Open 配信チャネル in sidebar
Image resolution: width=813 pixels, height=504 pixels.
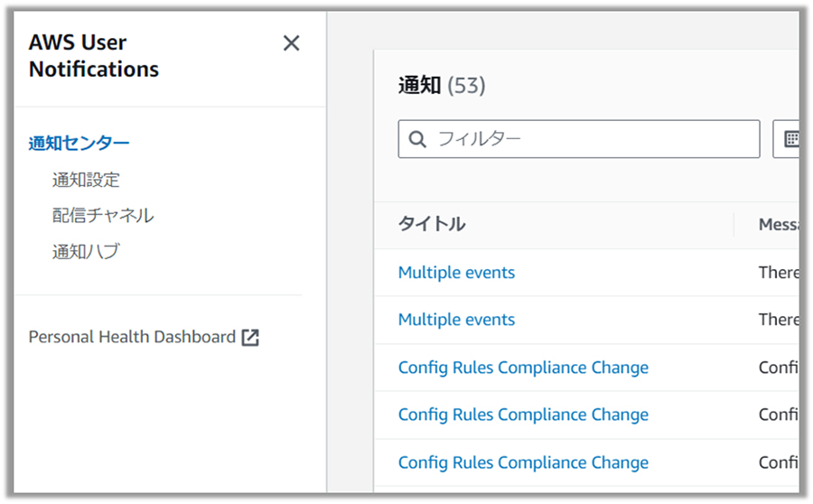click(103, 215)
